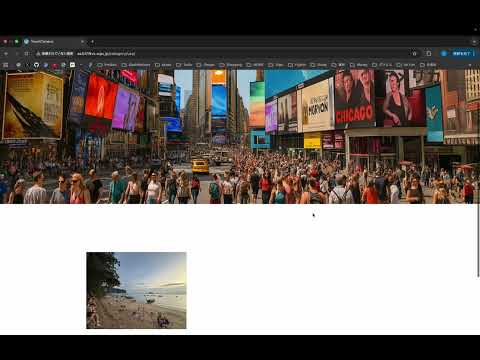Click the address bar URL field
The height and width of the screenshot is (360, 480).
click(220, 53)
